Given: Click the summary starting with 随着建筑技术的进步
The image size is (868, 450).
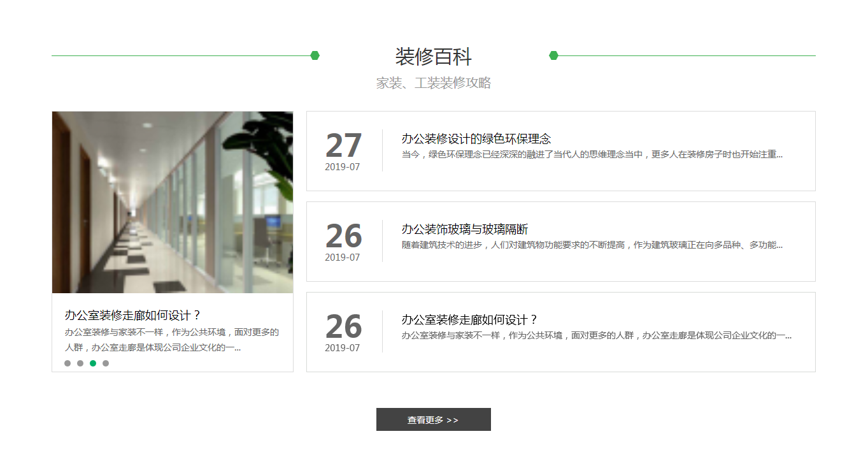Looking at the screenshot, I should click(x=592, y=245).
